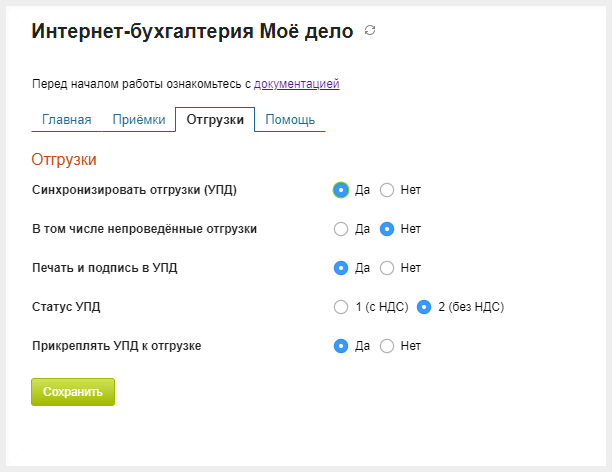
Task: Go to the Помощь tab
Action: point(290,120)
